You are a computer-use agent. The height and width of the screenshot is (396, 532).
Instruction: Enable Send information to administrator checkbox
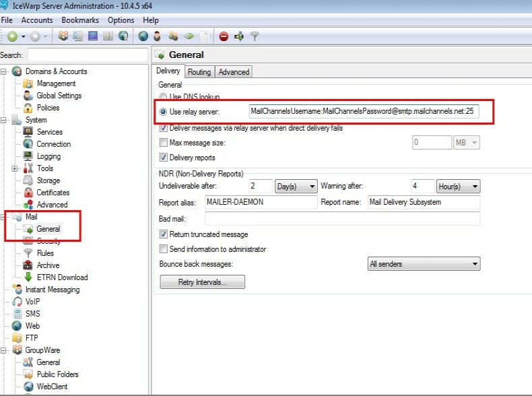(163, 249)
